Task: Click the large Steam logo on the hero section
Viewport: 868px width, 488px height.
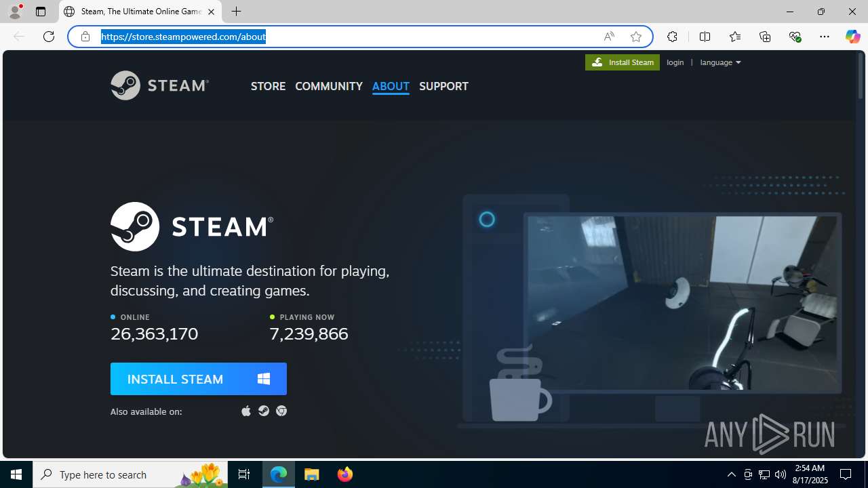Action: click(192, 226)
